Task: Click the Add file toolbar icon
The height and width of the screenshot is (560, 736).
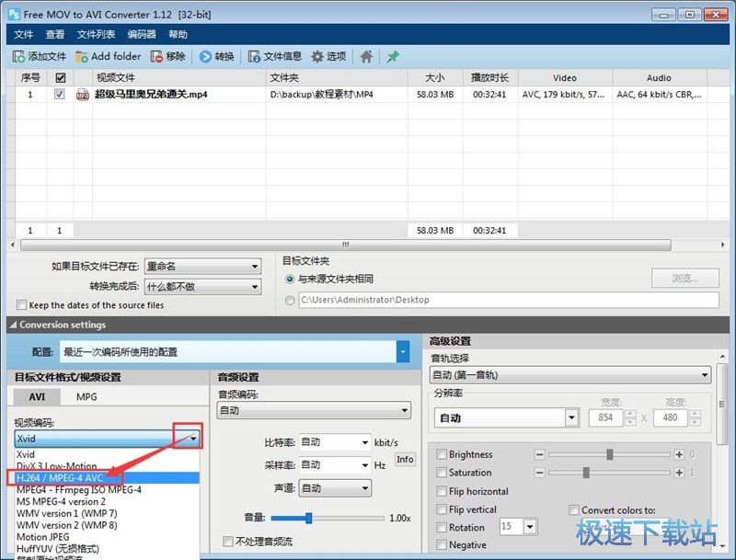Action: pos(18,56)
